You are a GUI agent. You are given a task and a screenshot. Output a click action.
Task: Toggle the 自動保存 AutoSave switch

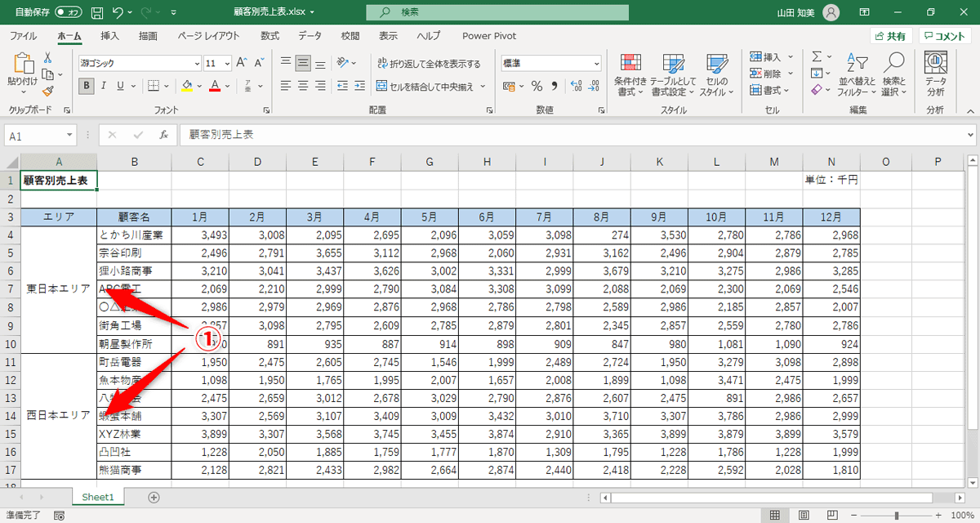[x=69, y=13]
